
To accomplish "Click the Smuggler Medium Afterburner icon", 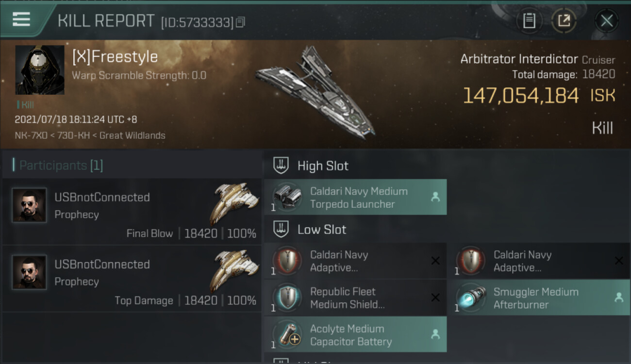I will click(471, 298).
